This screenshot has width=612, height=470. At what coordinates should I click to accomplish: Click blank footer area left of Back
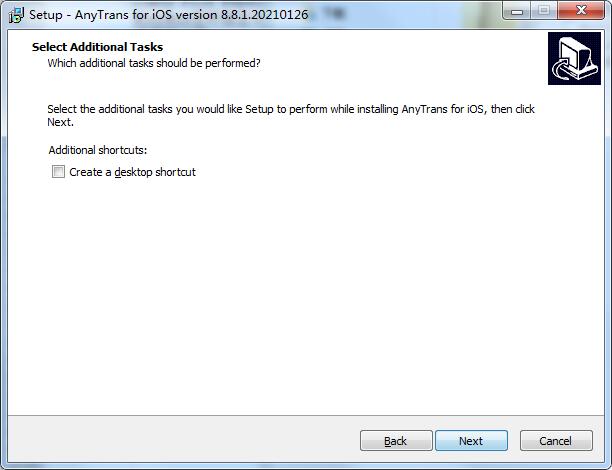point(180,441)
